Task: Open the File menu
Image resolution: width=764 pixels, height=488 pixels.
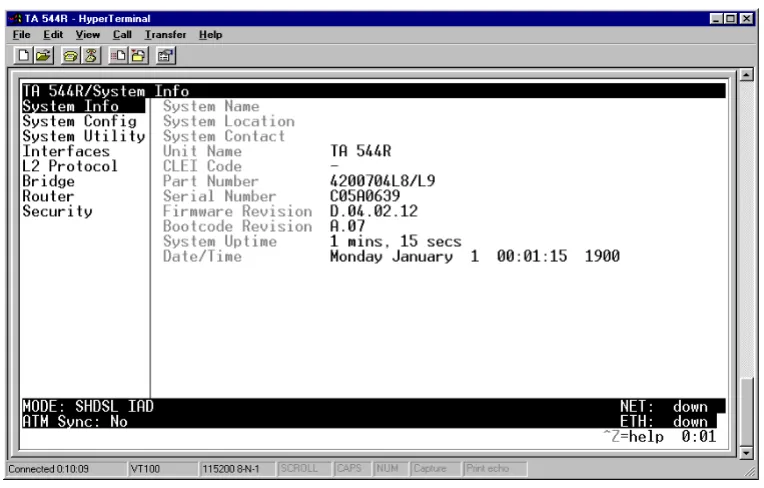Action: [x=21, y=35]
